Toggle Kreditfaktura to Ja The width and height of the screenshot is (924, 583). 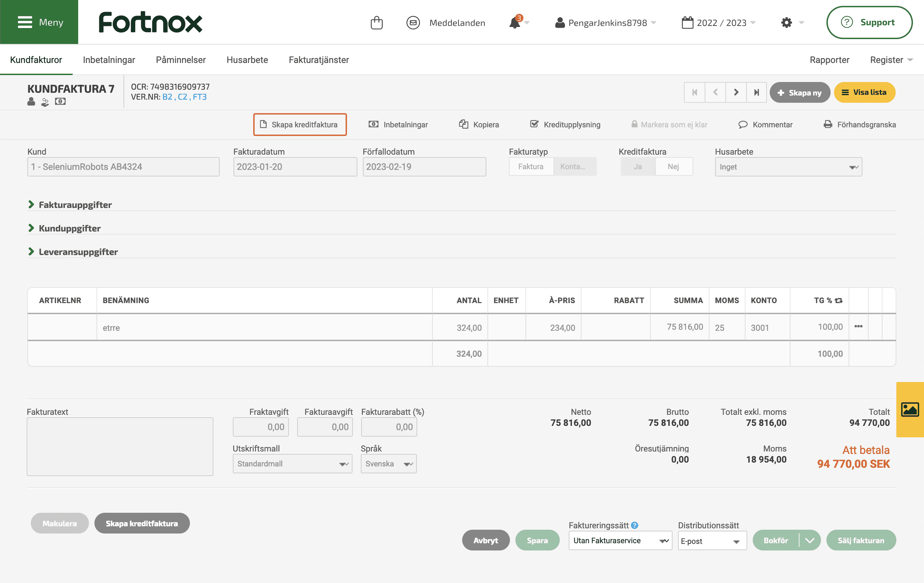[x=638, y=166]
